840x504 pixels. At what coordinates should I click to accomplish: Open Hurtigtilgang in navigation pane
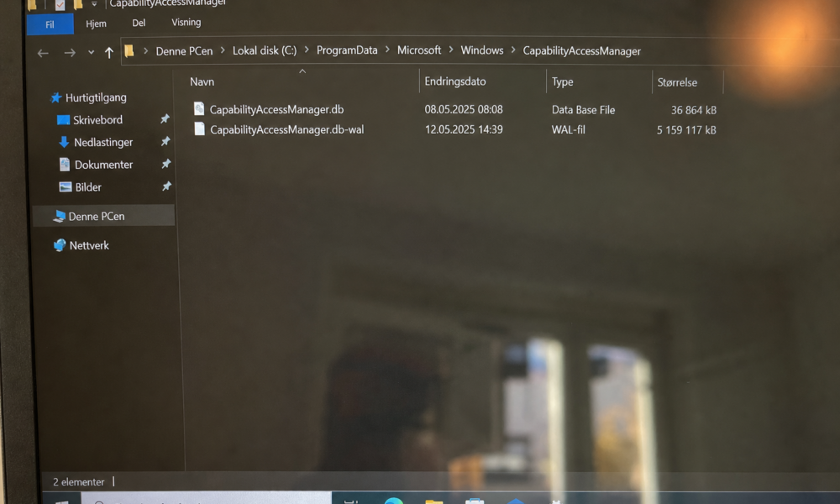(96, 97)
